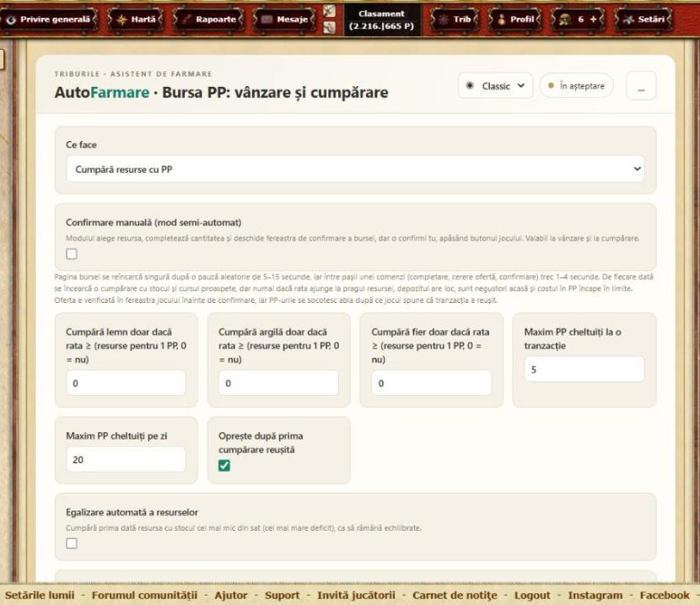Image resolution: width=700 pixels, height=605 pixels.
Task: Open Profil via its figure icon
Action: point(501,19)
